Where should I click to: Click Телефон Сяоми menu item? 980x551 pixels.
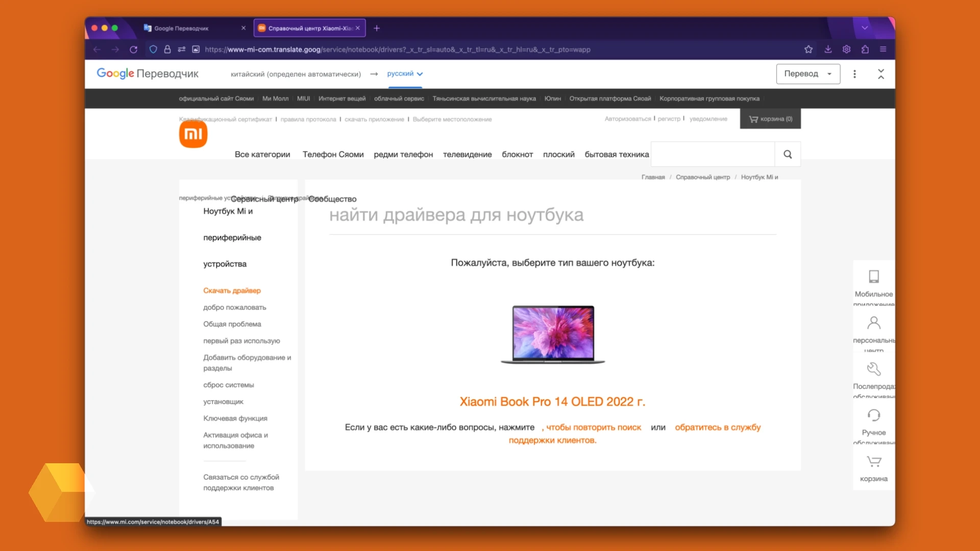(x=332, y=154)
